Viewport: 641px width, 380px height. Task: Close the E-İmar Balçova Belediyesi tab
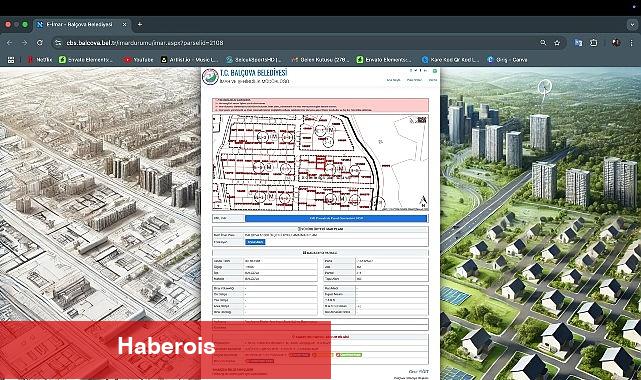click(124, 25)
